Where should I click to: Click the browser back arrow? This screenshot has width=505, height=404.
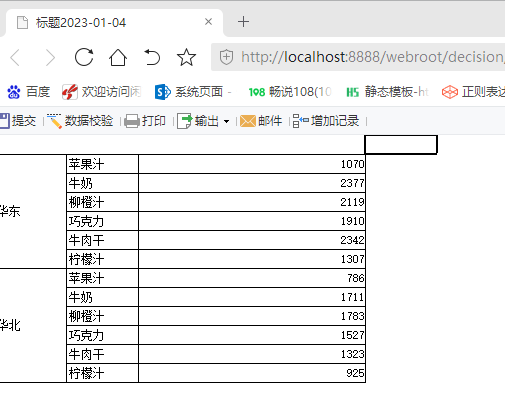15,57
